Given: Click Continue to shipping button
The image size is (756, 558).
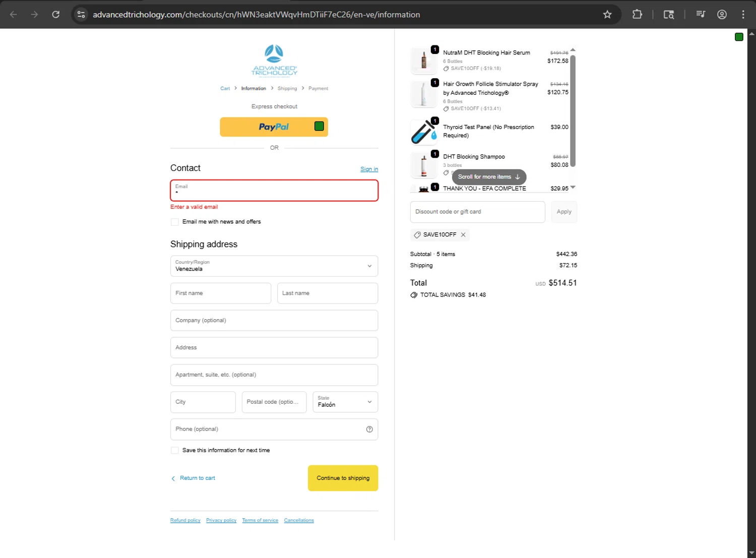Looking at the screenshot, I should tap(343, 478).
